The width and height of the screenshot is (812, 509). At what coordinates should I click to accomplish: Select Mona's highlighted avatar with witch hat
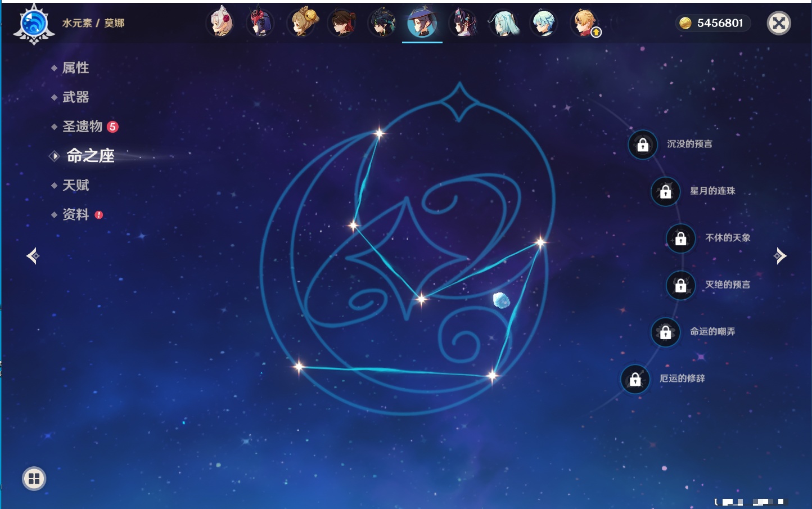click(x=422, y=23)
